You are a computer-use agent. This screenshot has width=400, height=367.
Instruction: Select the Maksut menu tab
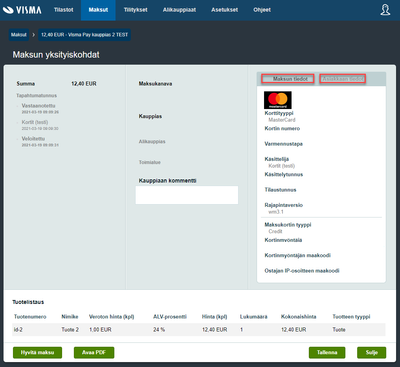coord(98,10)
